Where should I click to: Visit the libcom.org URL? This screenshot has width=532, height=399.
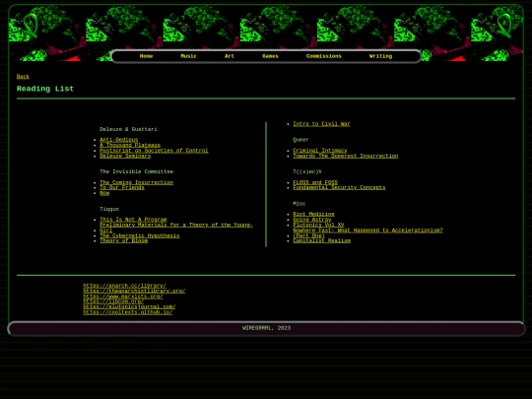tap(113, 301)
